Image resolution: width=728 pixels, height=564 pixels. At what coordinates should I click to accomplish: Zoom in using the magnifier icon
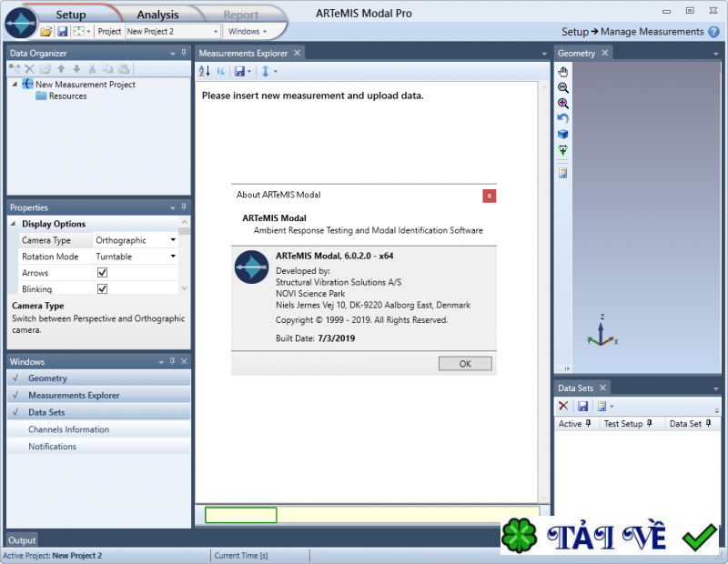[x=562, y=104]
